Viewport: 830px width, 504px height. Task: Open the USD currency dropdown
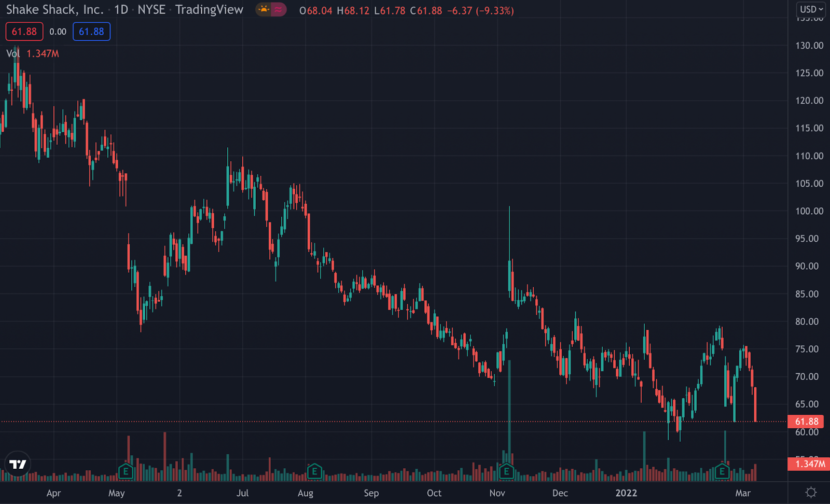point(811,9)
